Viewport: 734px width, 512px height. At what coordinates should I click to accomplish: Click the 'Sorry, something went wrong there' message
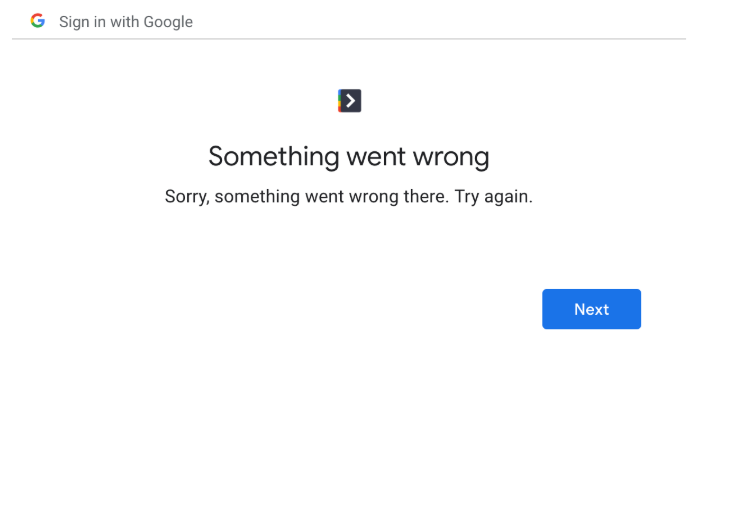(x=307, y=197)
